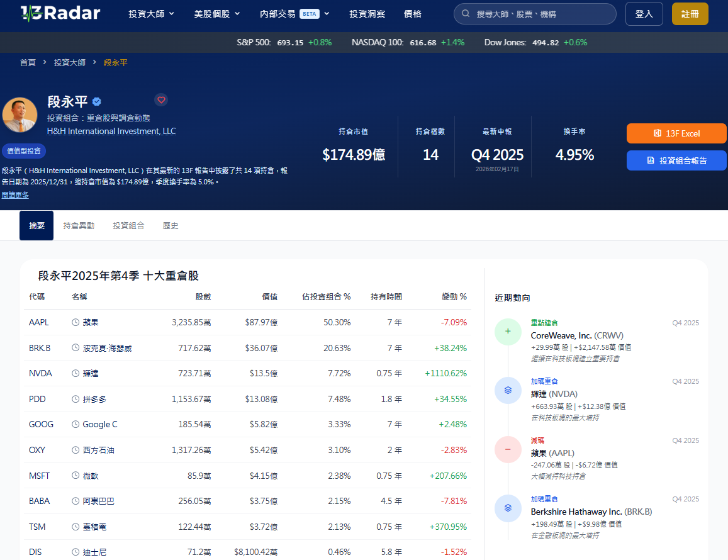Click the clock icon beside Google C
Screen dimensions: 728x560
click(76, 425)
